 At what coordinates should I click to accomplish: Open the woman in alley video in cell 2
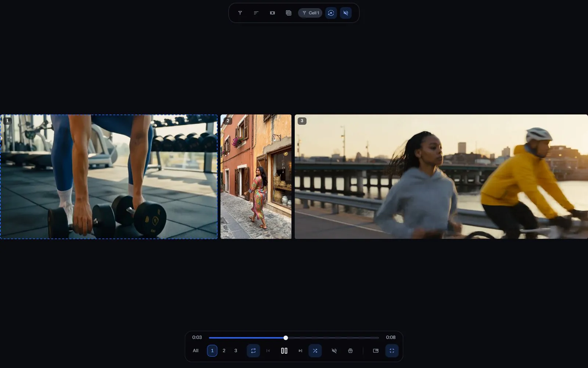click(256, 177)
